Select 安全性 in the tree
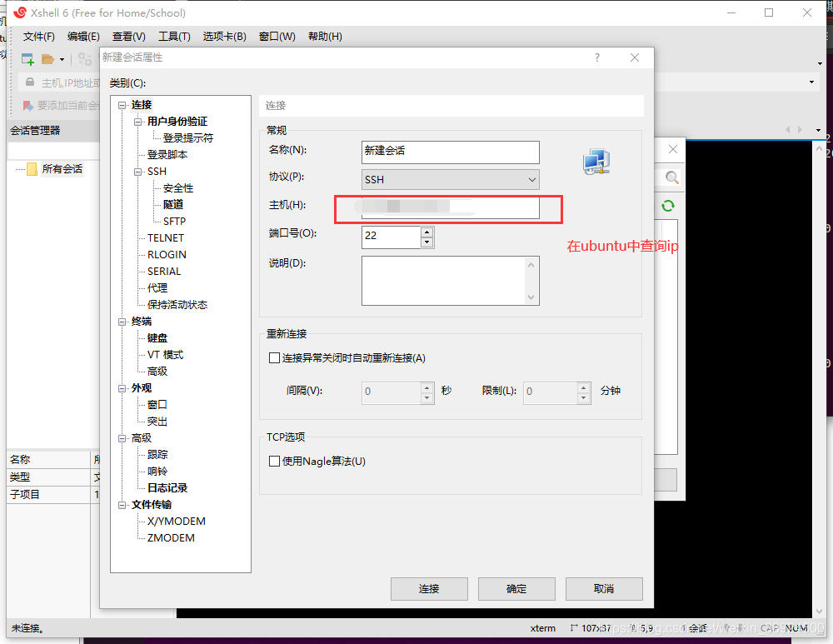Viewport: 833px width, 644px height. [178, 188]
